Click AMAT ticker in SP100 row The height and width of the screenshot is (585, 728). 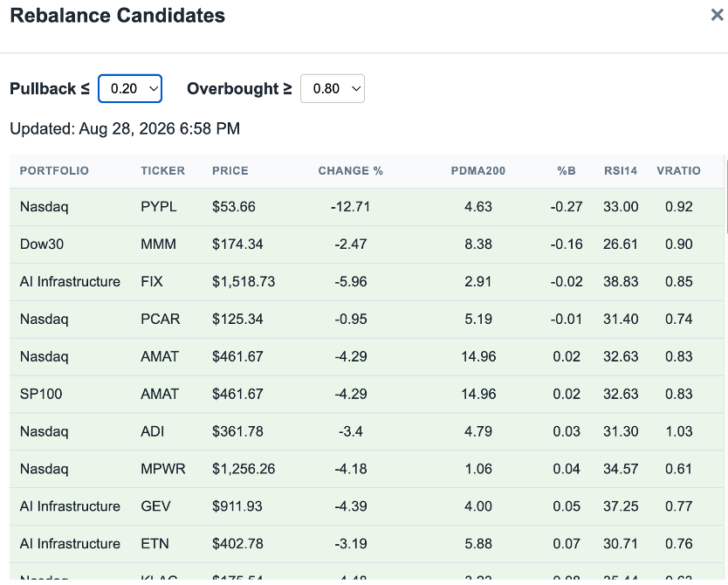pyautogui.click(x=160, y=394)
